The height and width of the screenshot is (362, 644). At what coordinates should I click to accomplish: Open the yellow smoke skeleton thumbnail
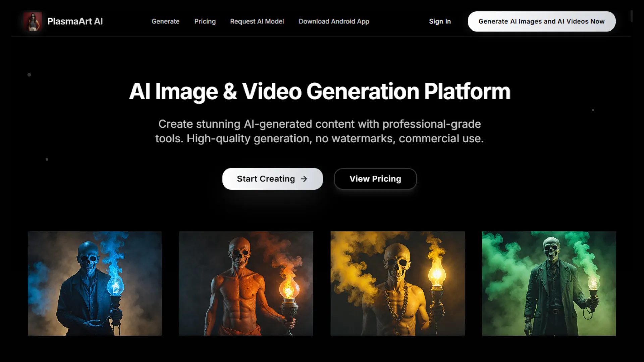pos(397,283)
